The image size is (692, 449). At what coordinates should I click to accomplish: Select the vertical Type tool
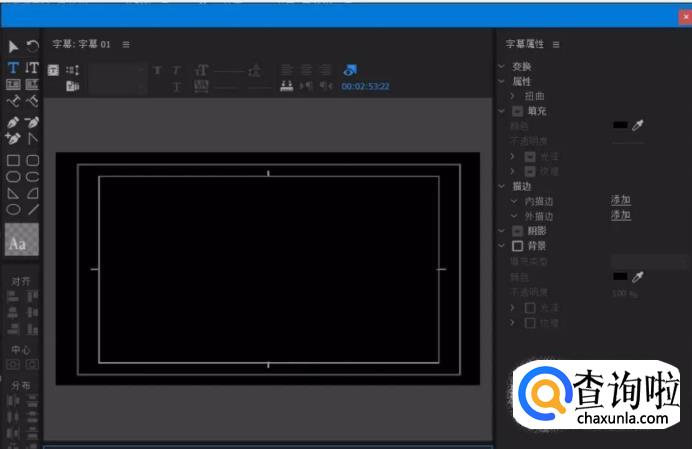coord(32,68)
